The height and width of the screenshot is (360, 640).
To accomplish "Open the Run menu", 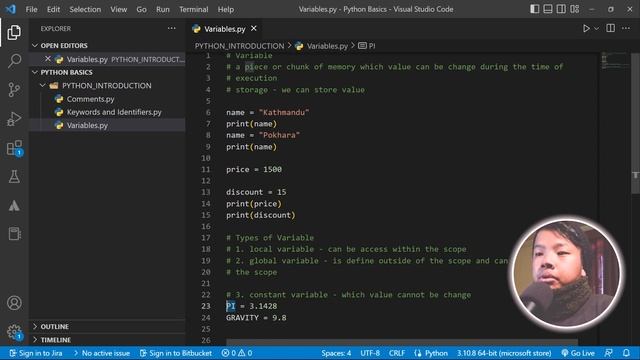I will point(162,9).
